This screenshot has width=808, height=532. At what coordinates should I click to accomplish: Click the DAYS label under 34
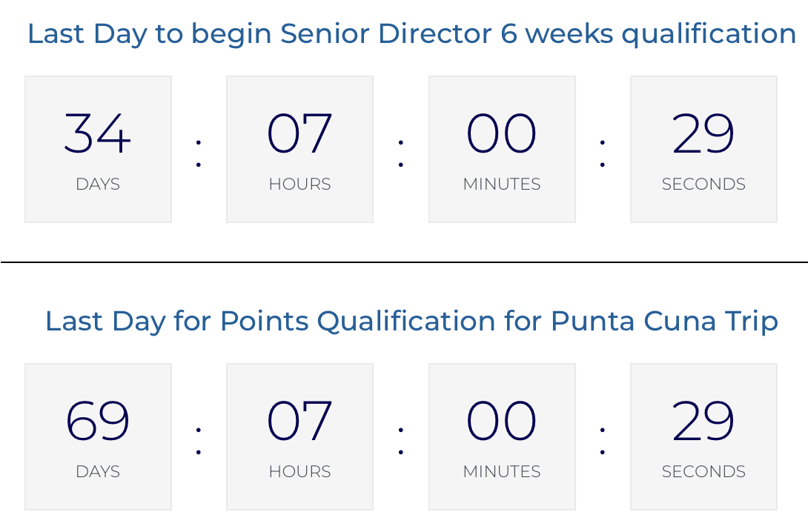tap(98, 184)
